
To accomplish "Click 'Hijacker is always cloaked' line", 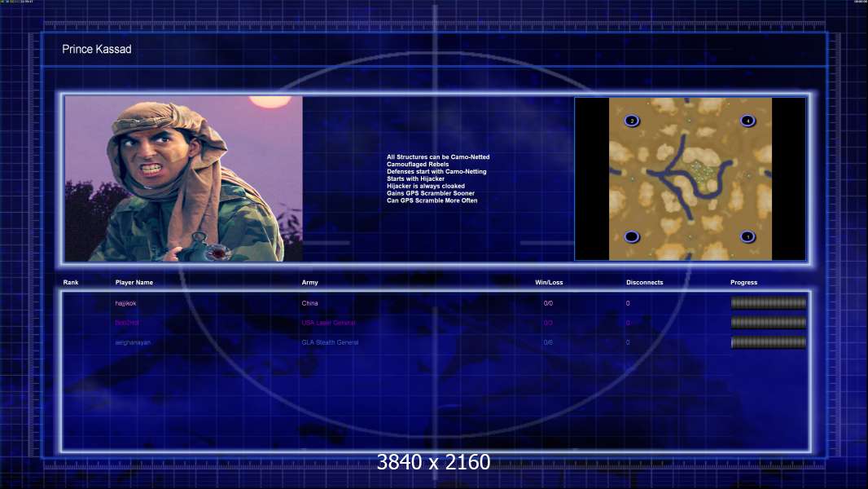I will [426, 186].
